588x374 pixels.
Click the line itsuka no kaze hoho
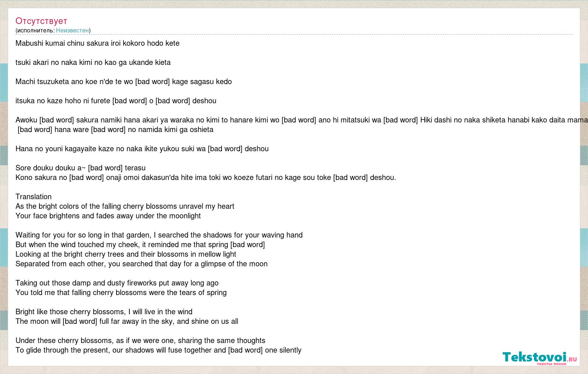(x=116, y=101)
